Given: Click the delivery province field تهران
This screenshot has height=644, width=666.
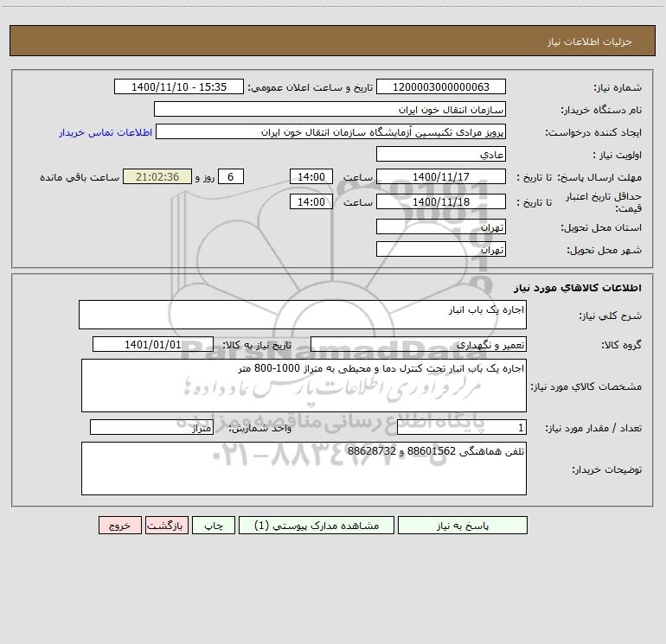Looking at the screenshot, I should tap(441, 227).
